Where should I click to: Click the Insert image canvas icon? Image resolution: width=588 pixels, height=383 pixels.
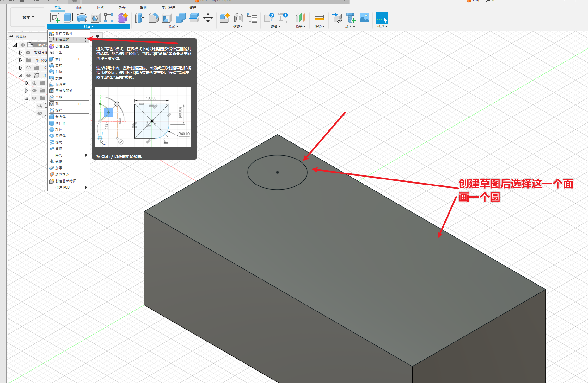tap(364, 18)
